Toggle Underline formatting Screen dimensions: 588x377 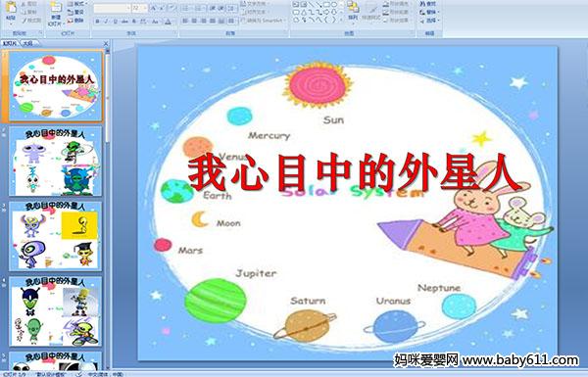(115, 22)
